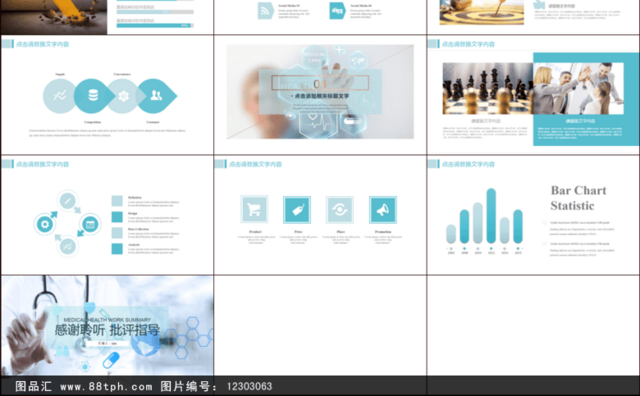The width and height of the screenshot is (640, 396).
Task: Click the calendar icon in the cycle diagram
Action: point(90,224)
